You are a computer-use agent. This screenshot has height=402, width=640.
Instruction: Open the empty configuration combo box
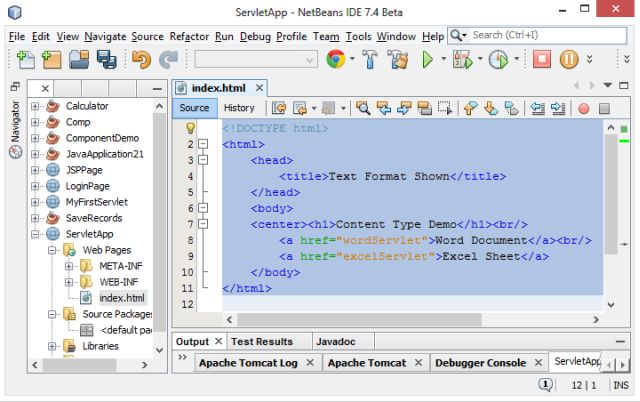pyautogui.click(x=256, y=60)
